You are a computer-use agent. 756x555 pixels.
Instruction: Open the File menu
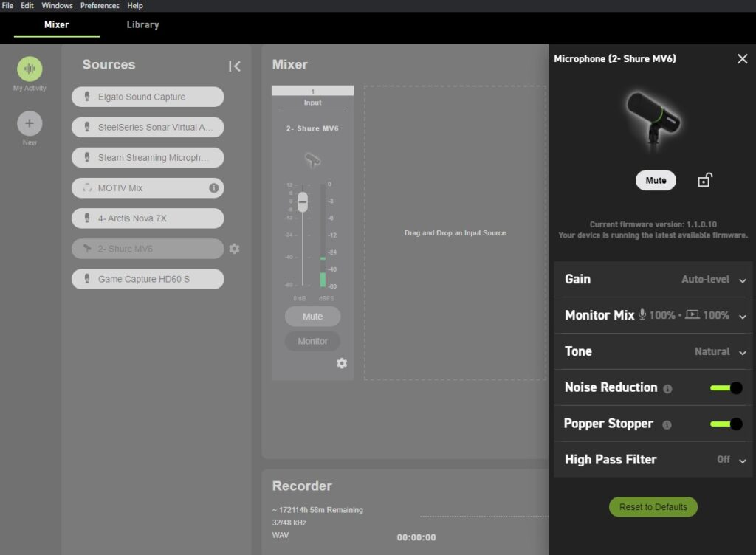click(7, 6)
